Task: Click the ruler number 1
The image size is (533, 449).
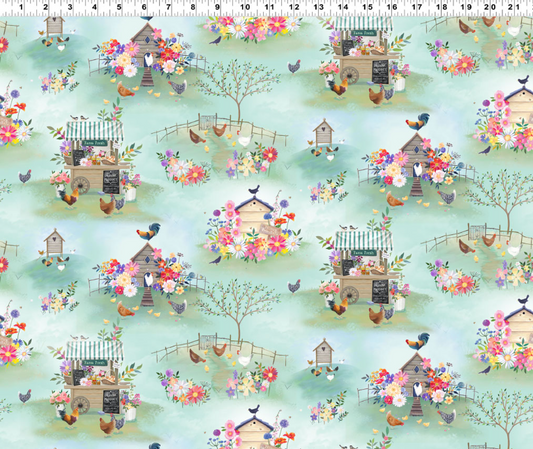Action: [21, 7]
